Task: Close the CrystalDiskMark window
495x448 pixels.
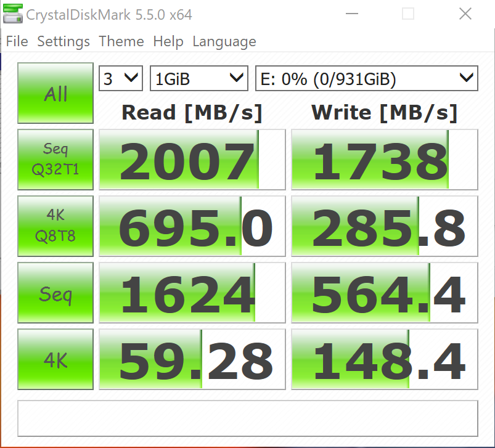Action: coord(465,14)
